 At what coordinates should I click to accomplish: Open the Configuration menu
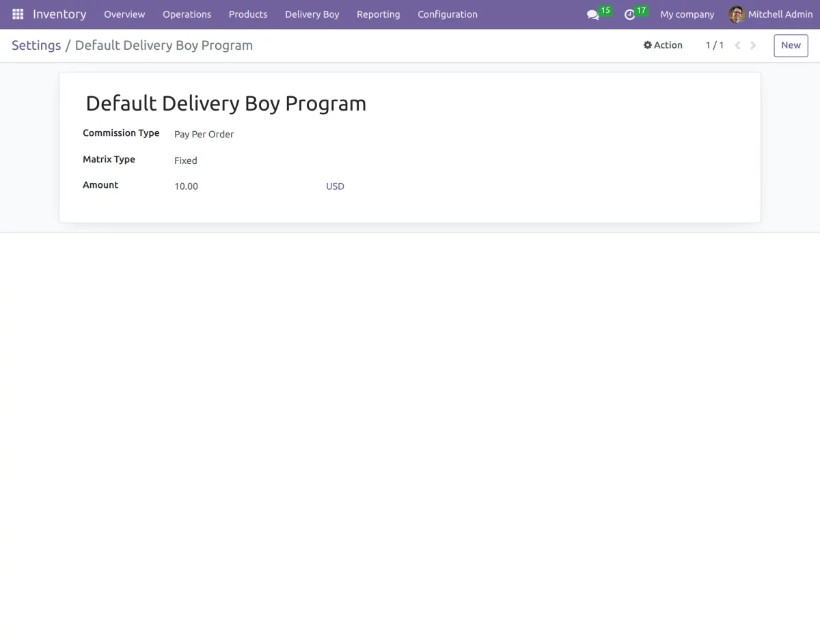point(447,14)
